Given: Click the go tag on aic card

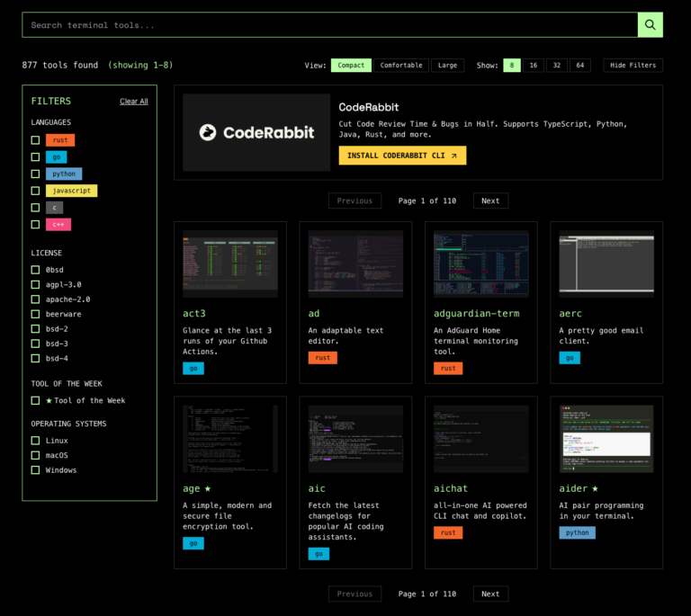Looking at the screenshot, I should pyautogui.click(x=319, y=554).
